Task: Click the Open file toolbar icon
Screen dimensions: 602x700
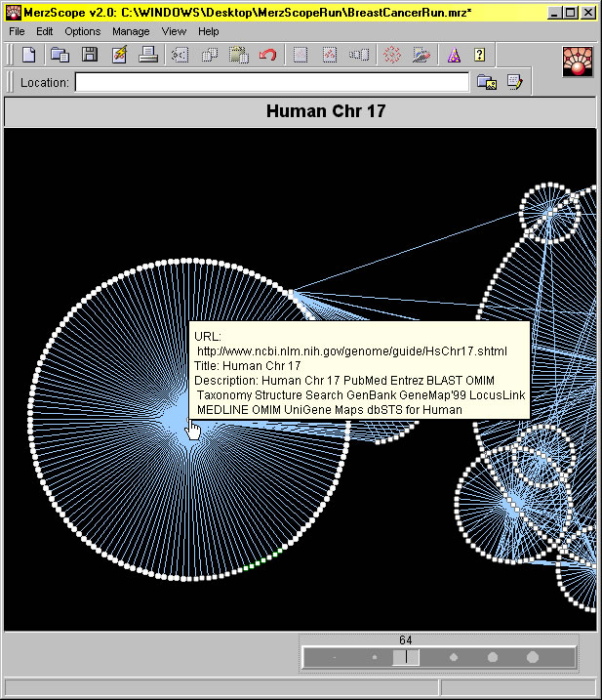Action: pos(60,55)
